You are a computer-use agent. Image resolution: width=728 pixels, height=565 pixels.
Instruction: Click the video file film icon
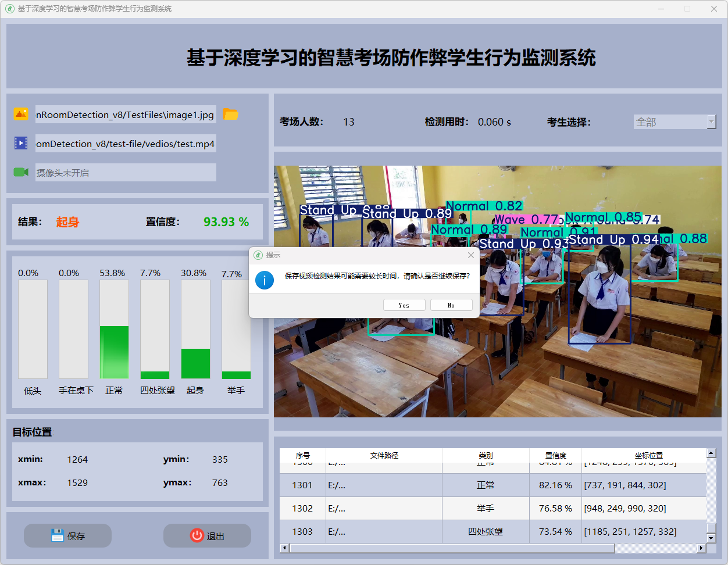tap(21, 143)
